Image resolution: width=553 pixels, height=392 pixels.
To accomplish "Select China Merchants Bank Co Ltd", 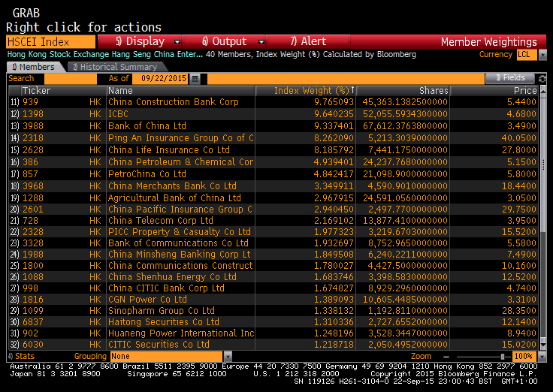I will coord(172,185).
